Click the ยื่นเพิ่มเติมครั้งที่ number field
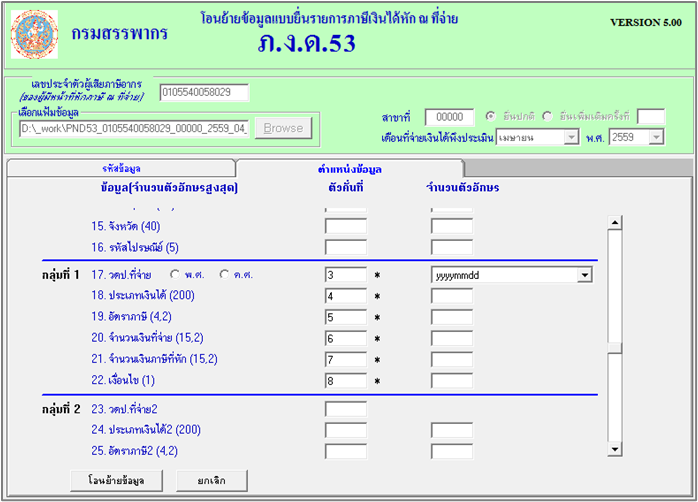The image size is (698, 502). [651, 117]
